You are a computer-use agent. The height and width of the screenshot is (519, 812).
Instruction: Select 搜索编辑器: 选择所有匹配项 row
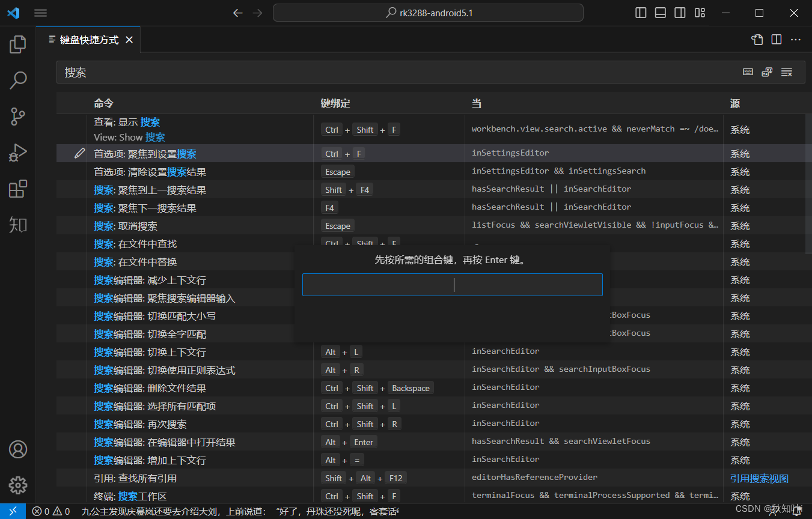point(430,405)
